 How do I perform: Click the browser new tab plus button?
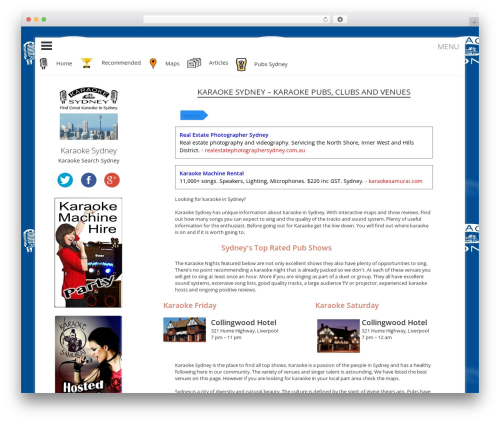[x=474, y=22]
